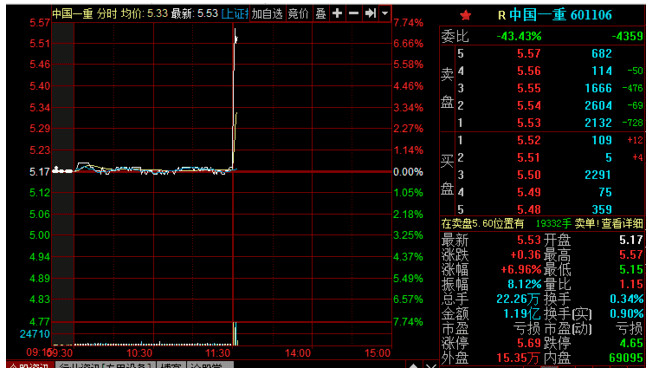Image resolution: width=654 pixels, height=378 pixels.
Task: Toggle 加自选 add to watchlist
Action: tap(267, 13)
